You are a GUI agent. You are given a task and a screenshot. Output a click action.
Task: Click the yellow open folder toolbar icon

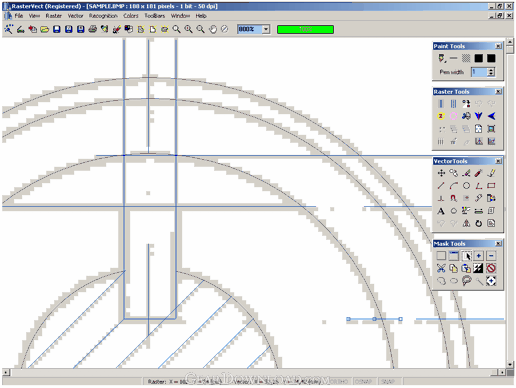pos(45,29)
